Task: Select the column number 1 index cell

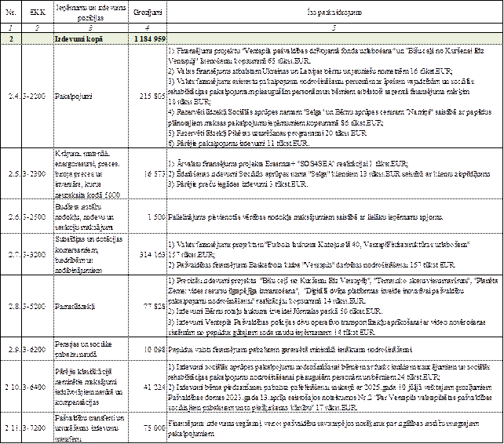Action: [x=13, y=27]
